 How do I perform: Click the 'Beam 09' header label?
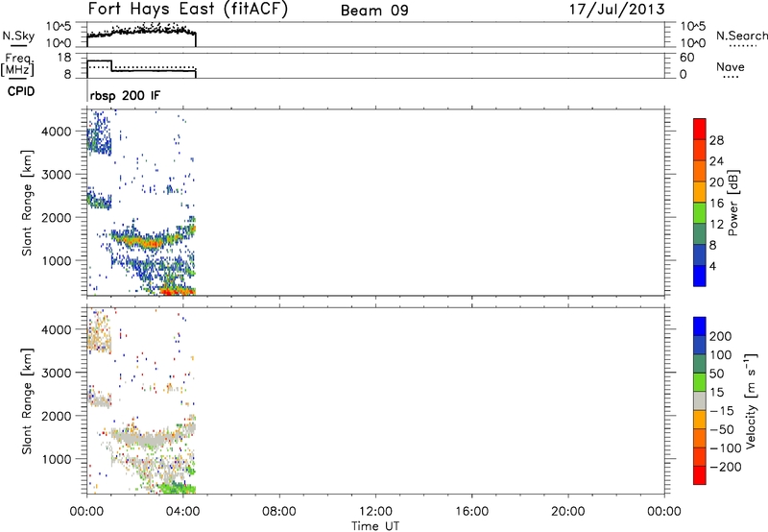click(x=374, y=11)
